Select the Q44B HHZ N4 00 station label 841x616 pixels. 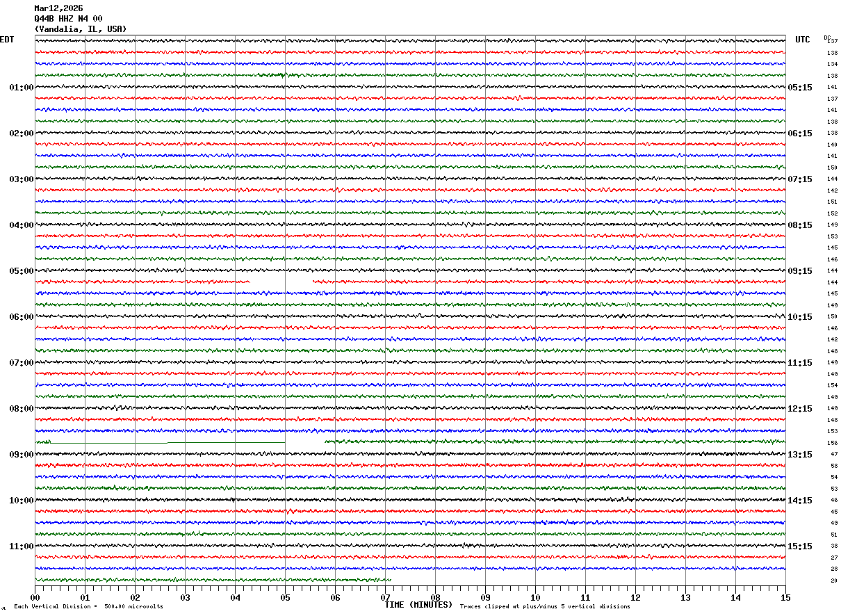tap(68, 19)
